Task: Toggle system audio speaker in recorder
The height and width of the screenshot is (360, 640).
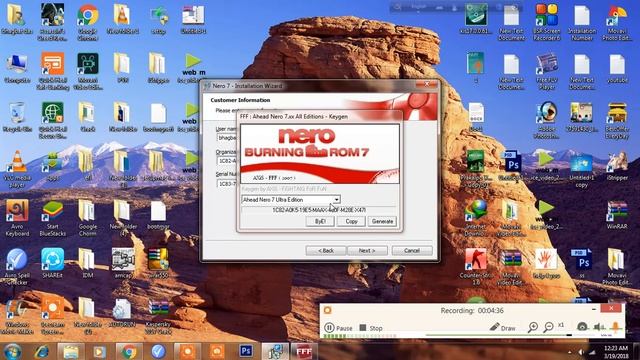Action: tap(599, 327)
